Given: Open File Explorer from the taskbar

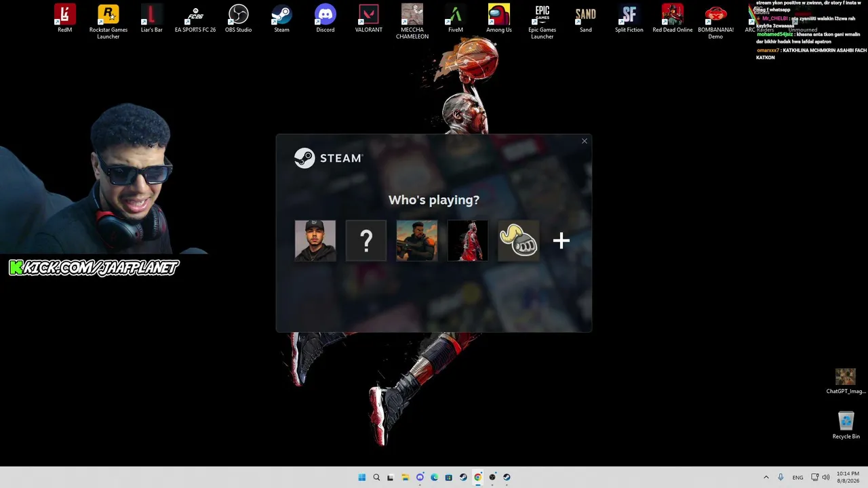Looking at the screenshot, I should (x=406, y=477).
